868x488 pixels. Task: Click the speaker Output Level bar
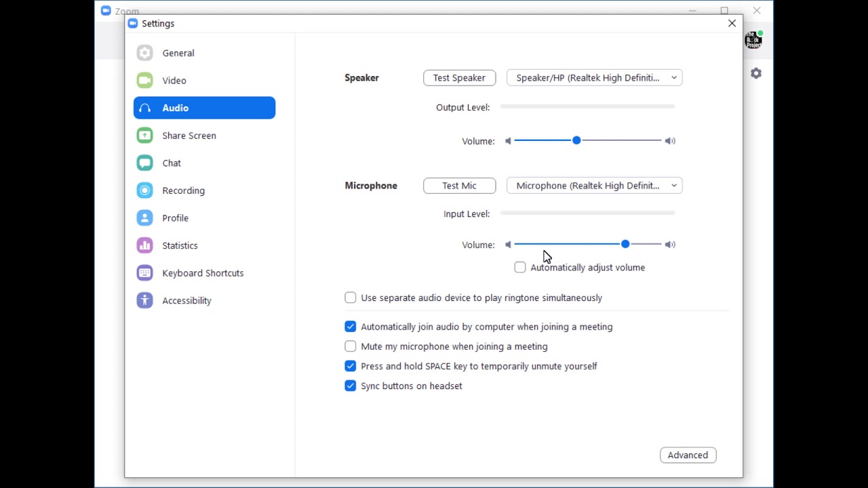(587, 106)
